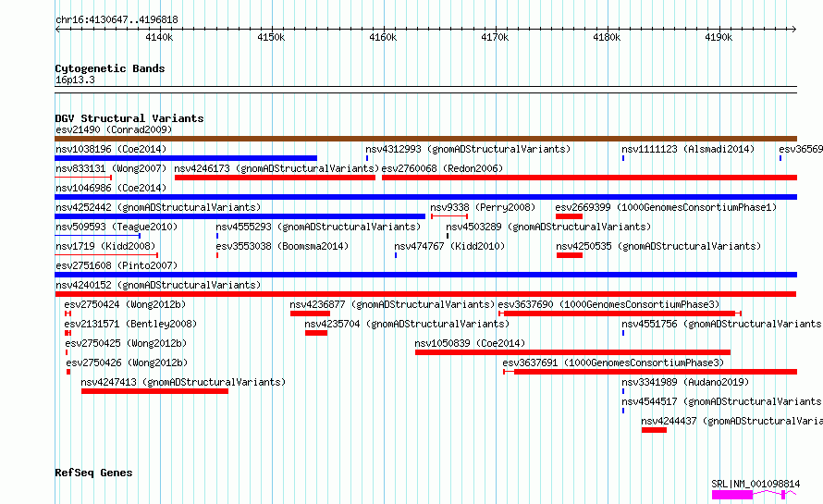The height and width of the screenshot is (504, 823).
Task: Click the nsv4244437 red variant bar
Action: pos(654,430)
